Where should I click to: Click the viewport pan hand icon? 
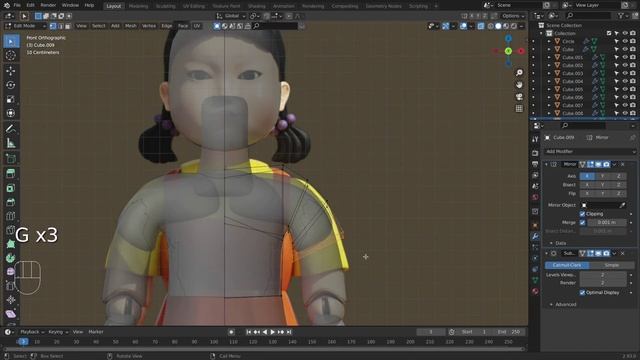pos(519,84)
